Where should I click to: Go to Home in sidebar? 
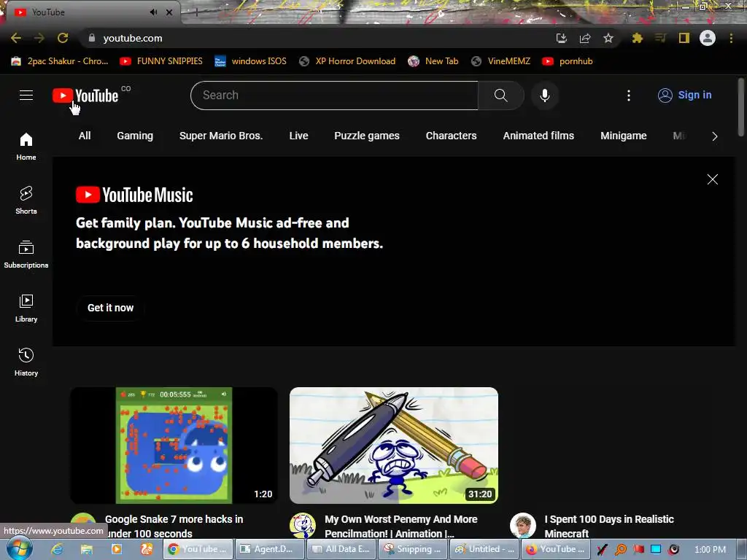[26, 146]
